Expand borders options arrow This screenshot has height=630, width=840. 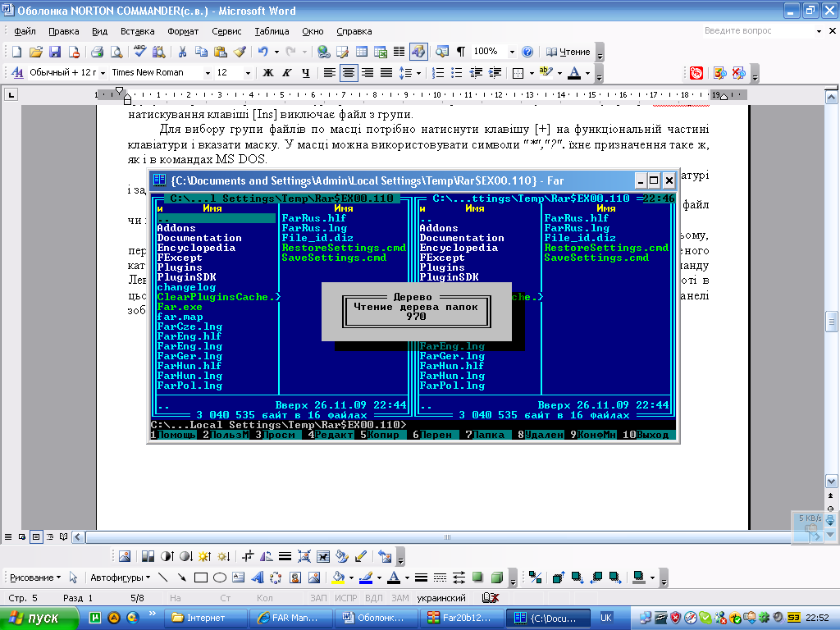(x=532, y=73)
